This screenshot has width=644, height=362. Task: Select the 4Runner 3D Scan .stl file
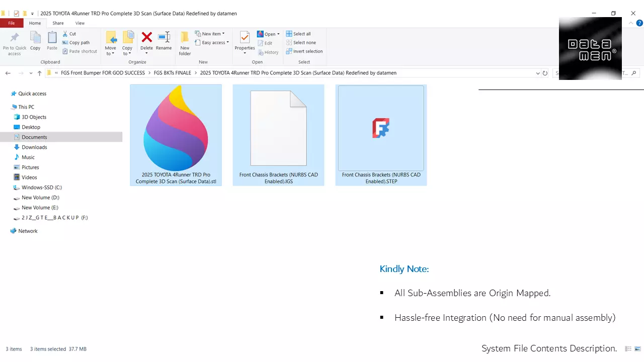[176, 135]
